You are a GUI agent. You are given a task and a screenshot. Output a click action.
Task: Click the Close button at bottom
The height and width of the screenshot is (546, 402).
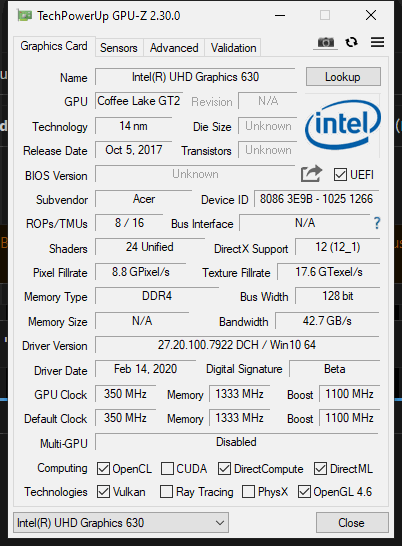pos(352,523)
